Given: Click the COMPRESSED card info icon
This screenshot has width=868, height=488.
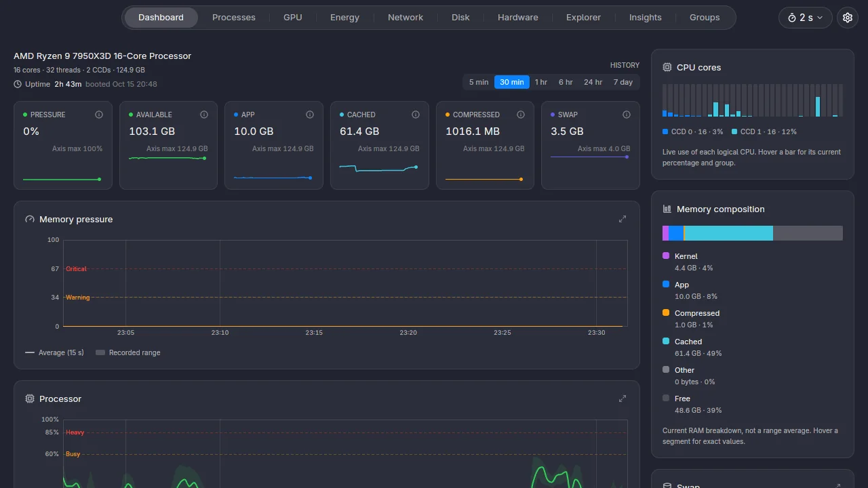Looking at the screenshot, I should click(521, 115).
